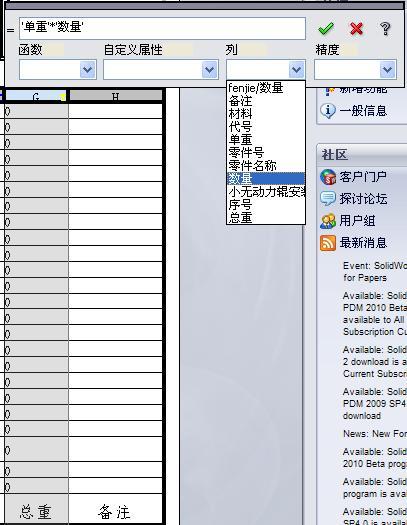This screenshot has width=407, height=525.
Task: Open 探讨论坛 link
Action: 363,199
